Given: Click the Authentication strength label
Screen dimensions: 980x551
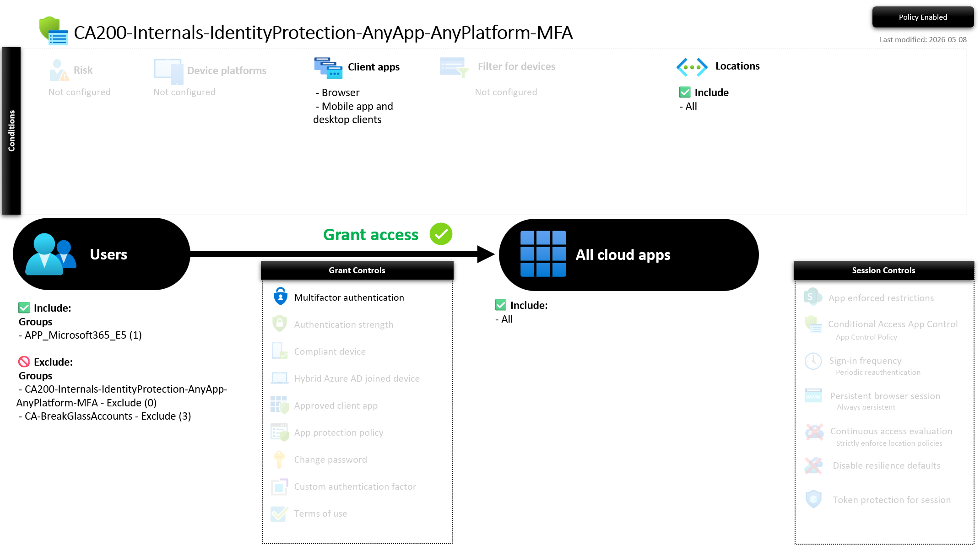Looking at the screenshot, I should point(344,324).
